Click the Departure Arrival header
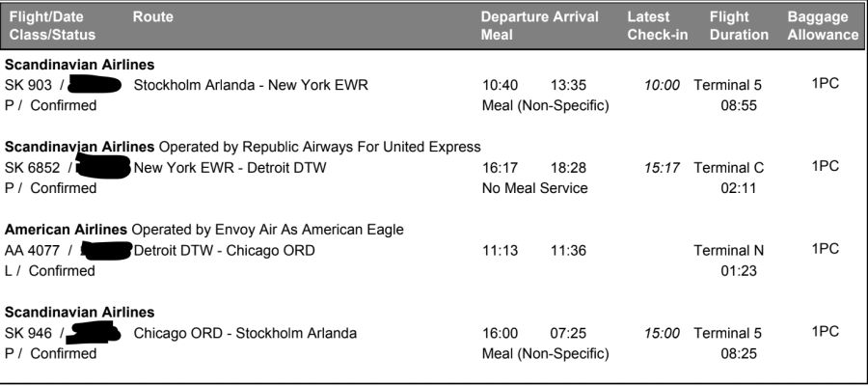Viewport: 868px width, 386px height. click(x=539, y=17)
